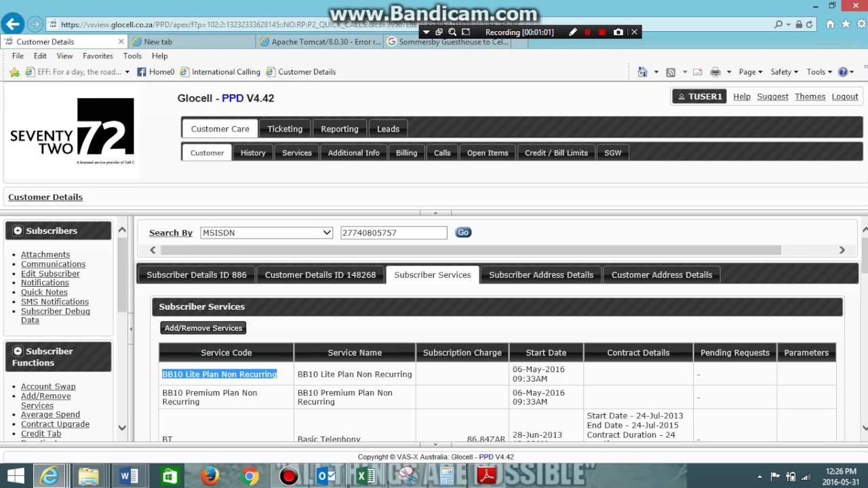Image resolution: width=868 pixels, height=488 pixels.
Task: Open the Internet Explorer gear settings icon
Action: point(860,24)
